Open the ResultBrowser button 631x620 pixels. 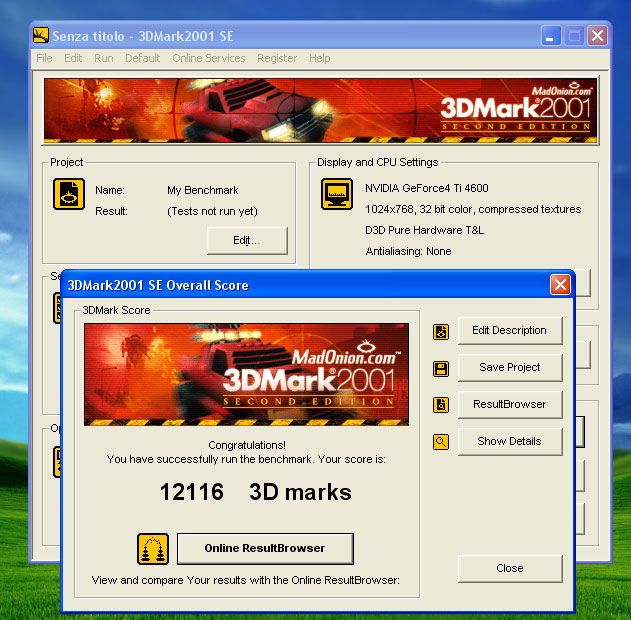[x=510, y=404]
